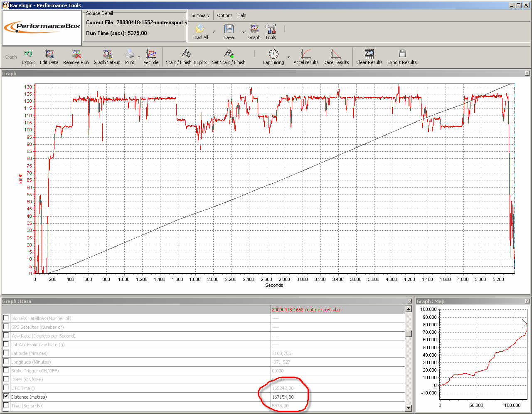Uncheck the Distance (metres) checkbox
This screenshot has height=414, width=532.
click(6, 397)
